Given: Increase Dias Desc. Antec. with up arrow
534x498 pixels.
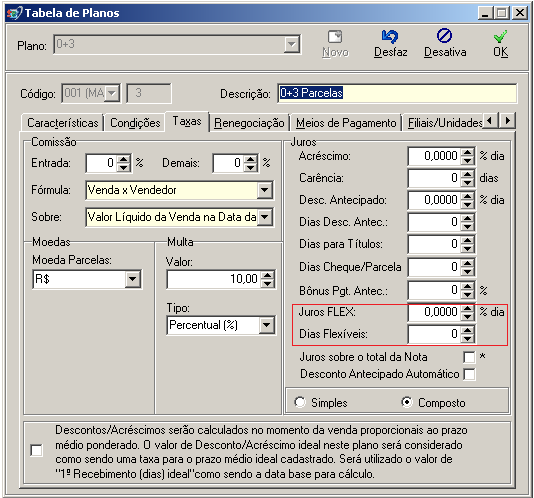Looking at the screenshot, I should 468,218.
